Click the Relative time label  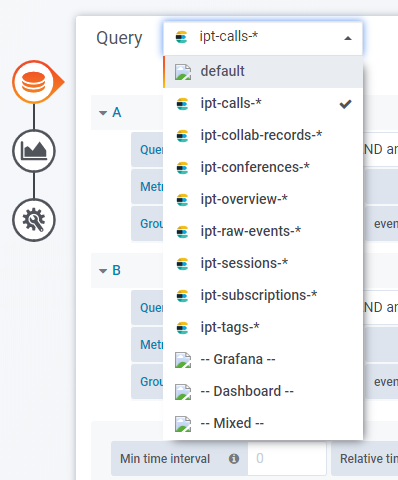point(369,459)
